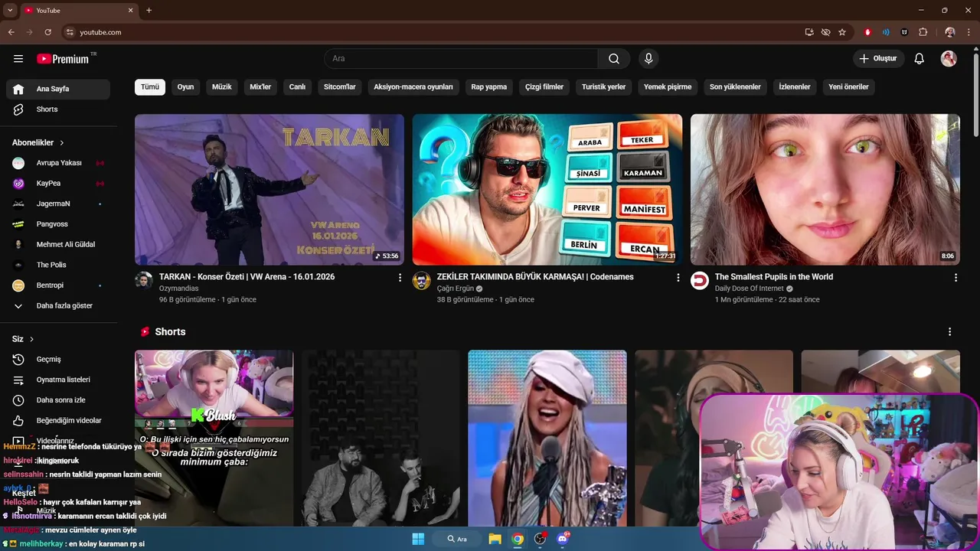Select the Yeni öneriler filter chip
The height and width of the screenshot is (551, 980).
point(848,87)
